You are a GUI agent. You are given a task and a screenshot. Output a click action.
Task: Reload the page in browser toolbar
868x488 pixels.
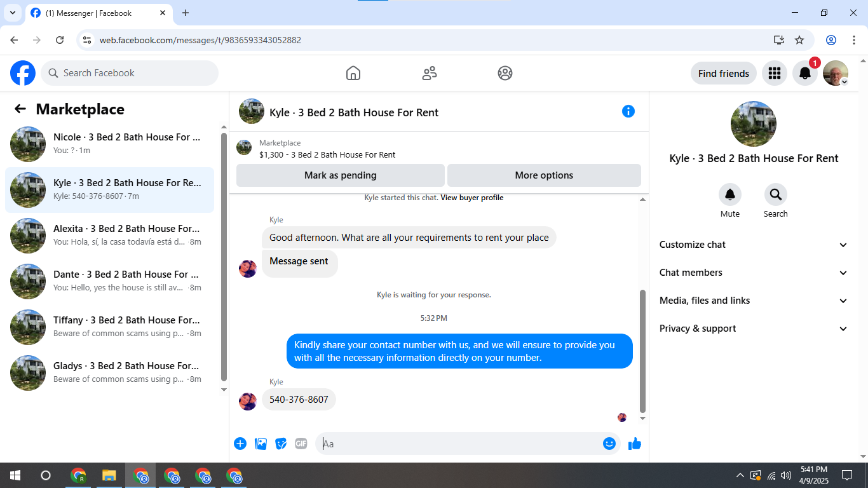[60, 40]
